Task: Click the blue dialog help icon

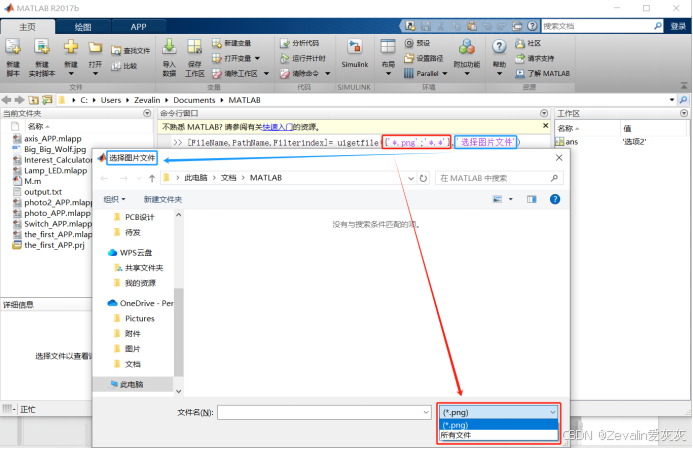Action: (555, 199)
